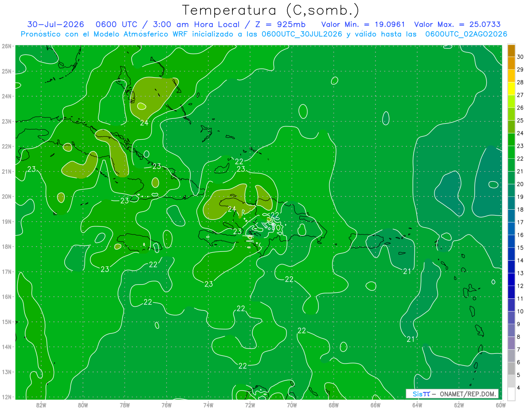Click the "62W" longitude axis label
The height and width of the screenshot is (411, 532).
tap(459, 405)
